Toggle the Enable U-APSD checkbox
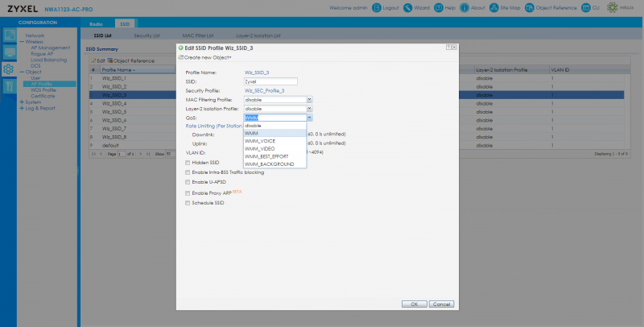 (188, 182)
